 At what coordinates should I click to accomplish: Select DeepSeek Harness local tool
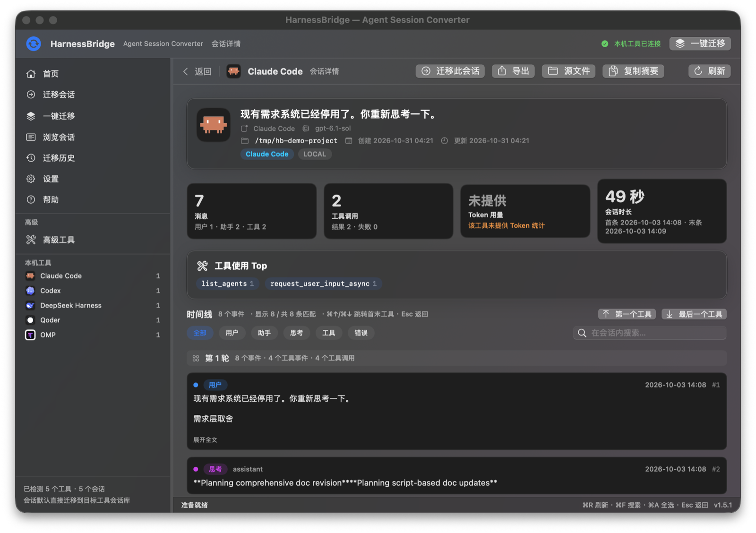click(93, 305)
